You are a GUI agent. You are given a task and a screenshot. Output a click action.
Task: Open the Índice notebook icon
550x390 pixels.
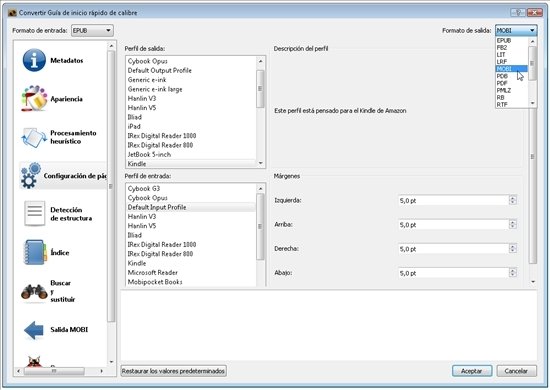pos(35,252)
